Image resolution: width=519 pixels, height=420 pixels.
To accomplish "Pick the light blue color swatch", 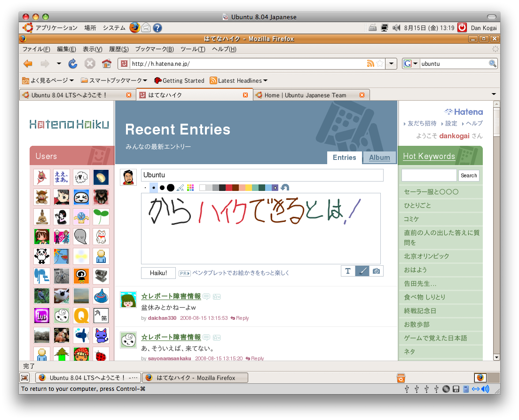I will coord(268,188).
